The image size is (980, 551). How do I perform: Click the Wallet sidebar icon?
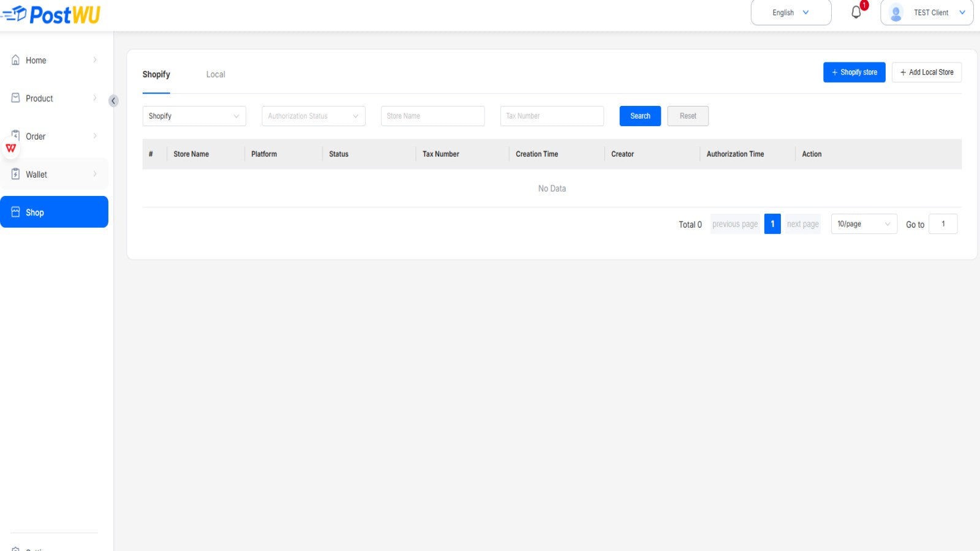coord(16,174)
